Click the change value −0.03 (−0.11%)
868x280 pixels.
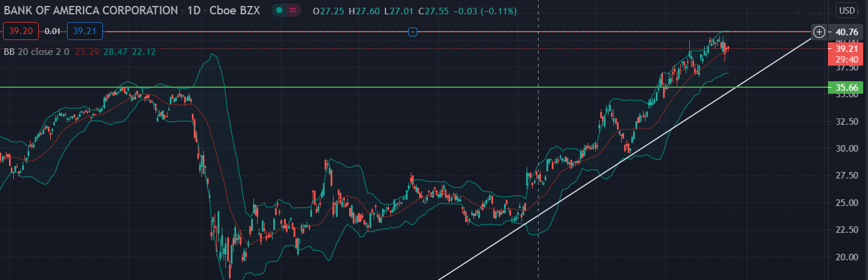tap(485, 11)
